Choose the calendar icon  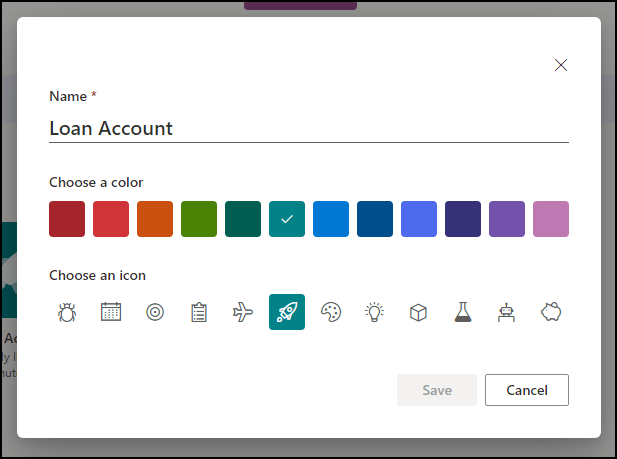click(x=111, y=312)
